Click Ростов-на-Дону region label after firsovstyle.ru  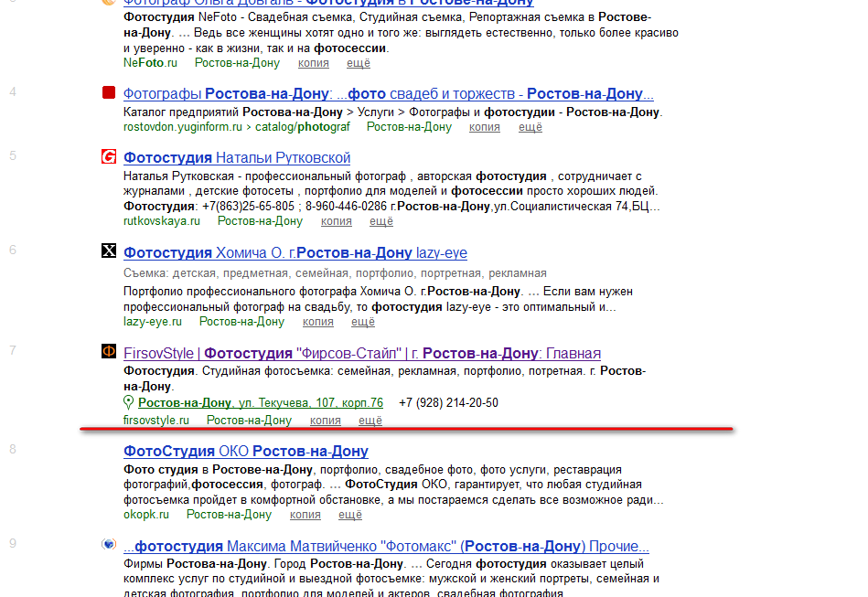tap(249, 421)
